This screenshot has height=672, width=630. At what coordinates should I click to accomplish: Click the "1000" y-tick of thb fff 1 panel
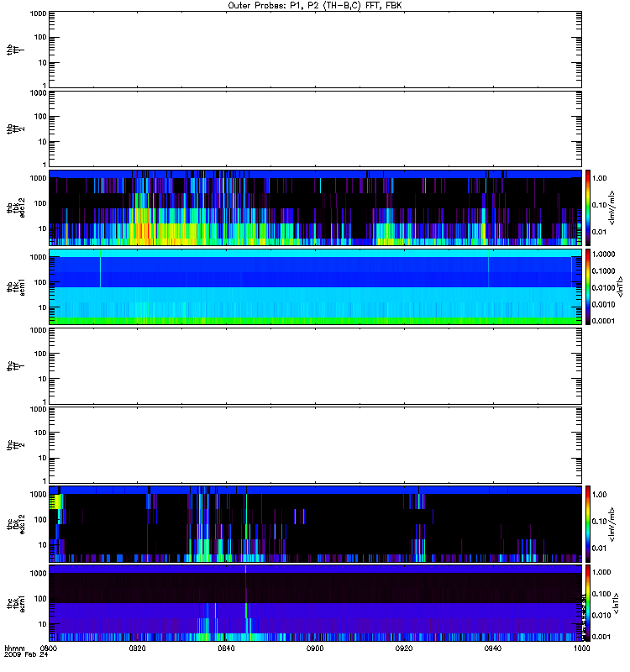[x=38, y=13]
